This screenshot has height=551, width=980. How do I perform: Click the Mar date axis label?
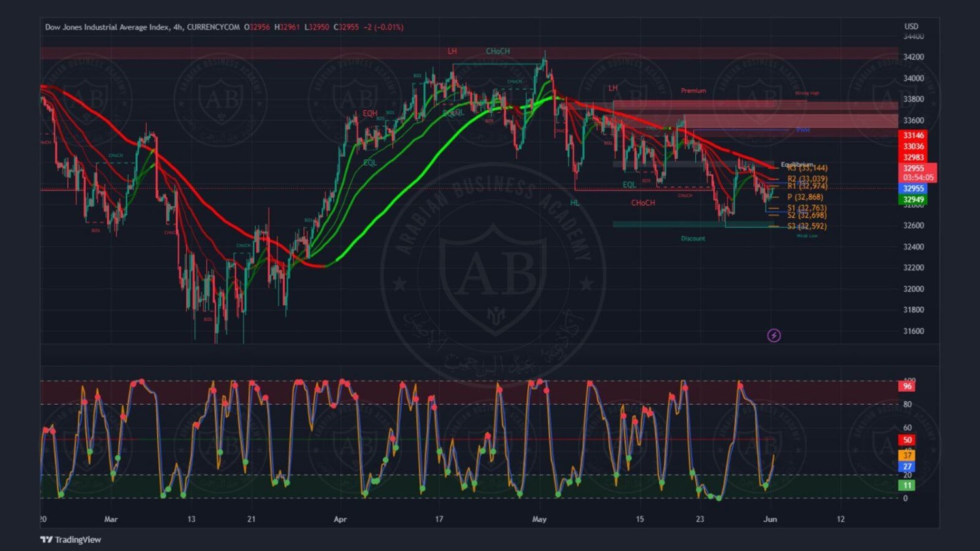coord(111,519)
